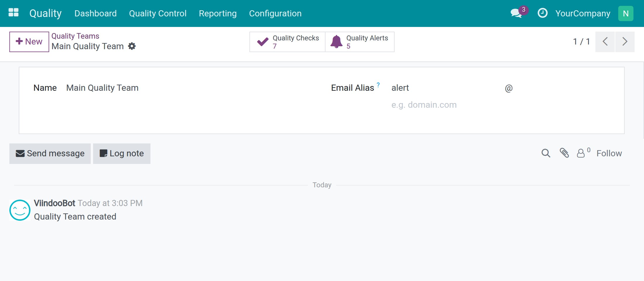The image size is (644, 281).
Task: Click the ViindooBot author name
Action: (x=54, y=203)
